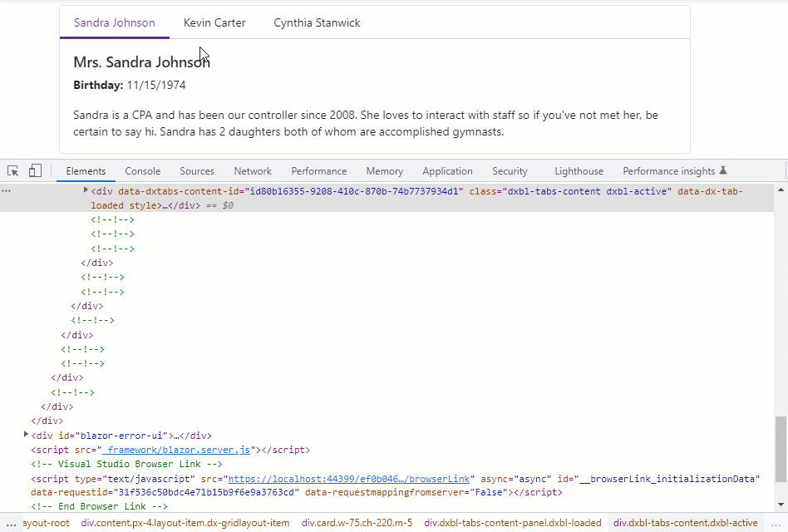The image size is (788, 532).
Task: Show hidden breadcrumb items via leading ellipsis
Action: 11,523
